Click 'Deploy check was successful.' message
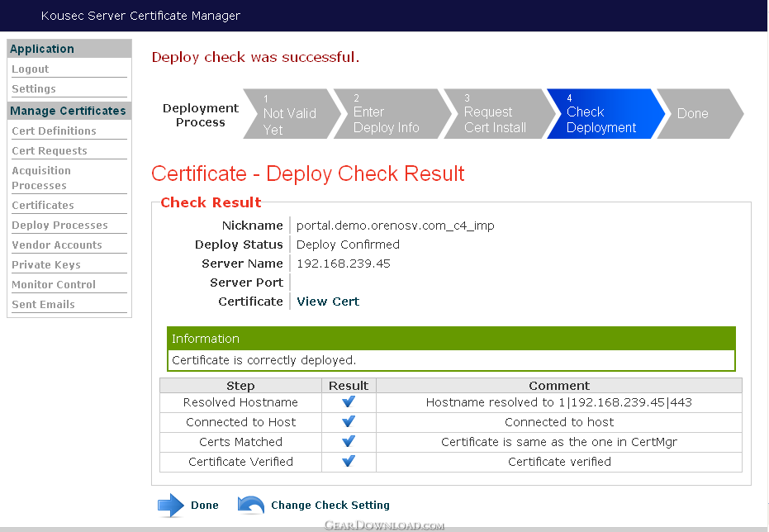 click(x=255, y=57)
